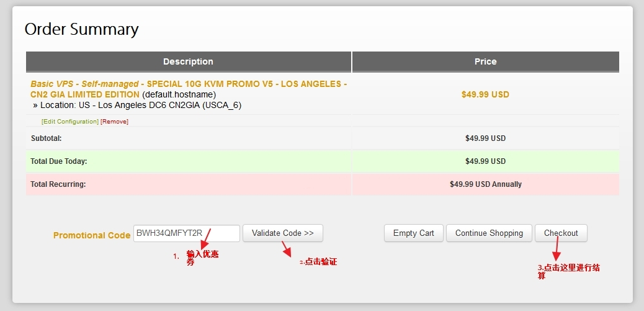Select the Continue Shopping button
The height and width of the screenshot is (311, 644).
coord(489,233)
